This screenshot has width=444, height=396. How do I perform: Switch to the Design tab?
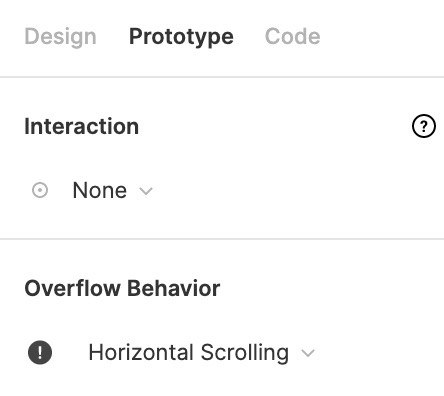click(x=60, y=36)
